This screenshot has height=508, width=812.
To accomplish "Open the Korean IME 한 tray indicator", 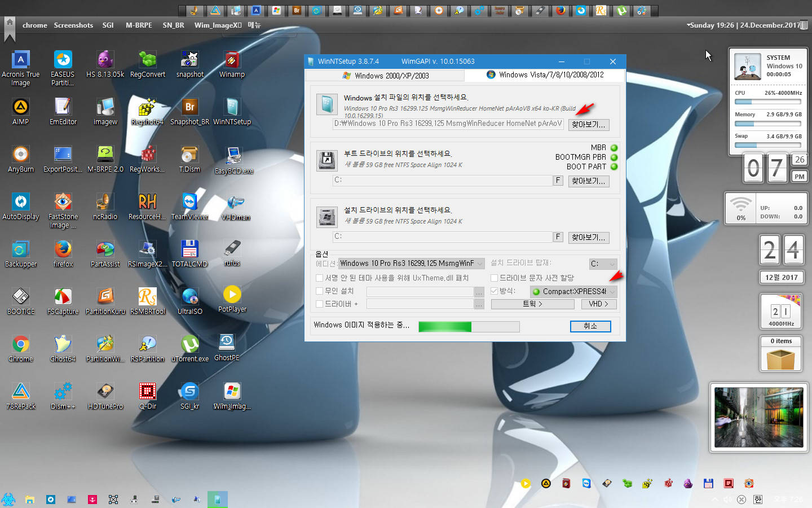I will pos(758,499).
